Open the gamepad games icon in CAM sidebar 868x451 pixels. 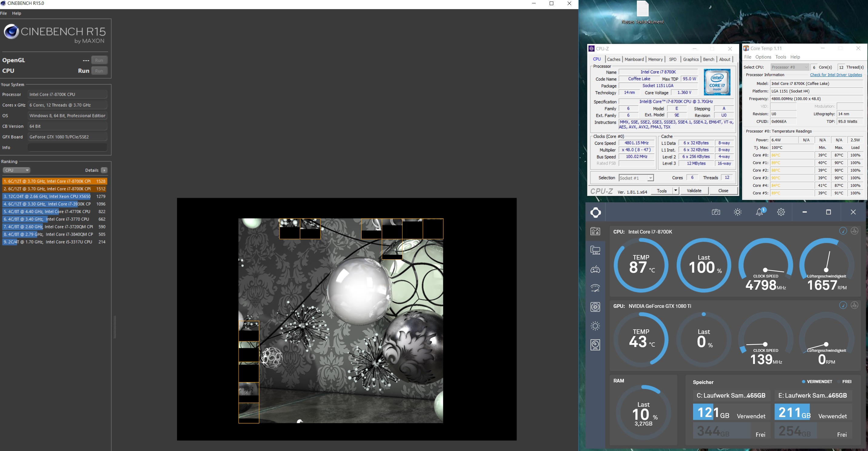click(595, 269)
